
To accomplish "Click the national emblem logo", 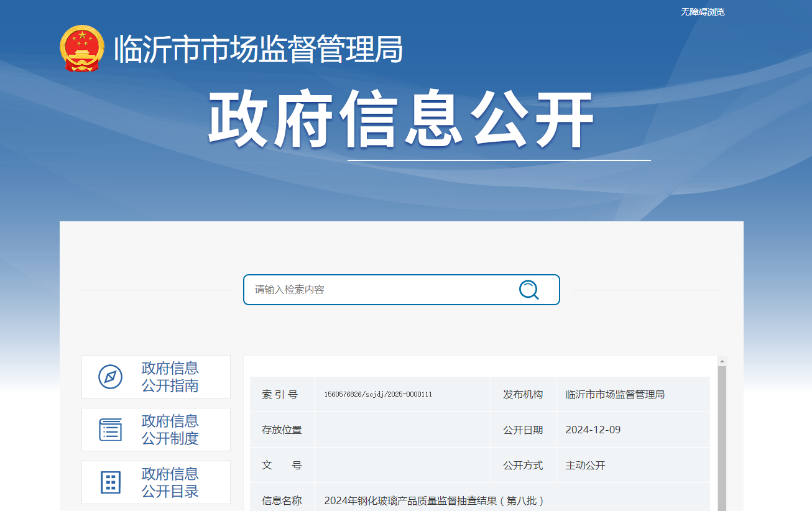I will (x=82, y=48).
